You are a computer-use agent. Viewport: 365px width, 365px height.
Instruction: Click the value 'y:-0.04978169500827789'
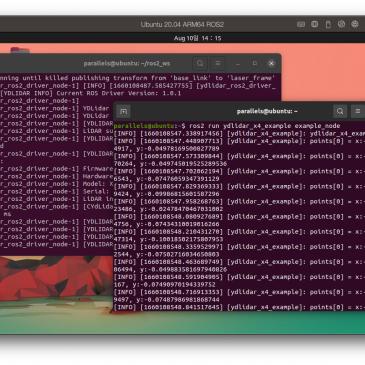coord(178,149)
